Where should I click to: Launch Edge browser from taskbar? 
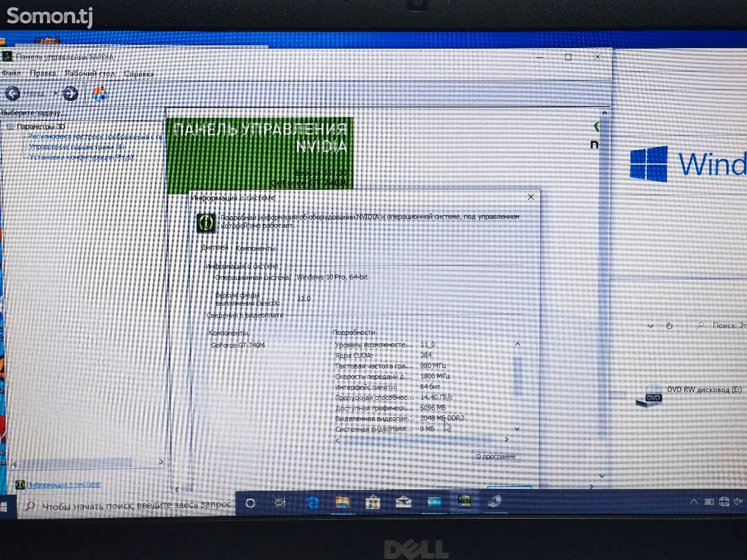click(x=312, y=503)
